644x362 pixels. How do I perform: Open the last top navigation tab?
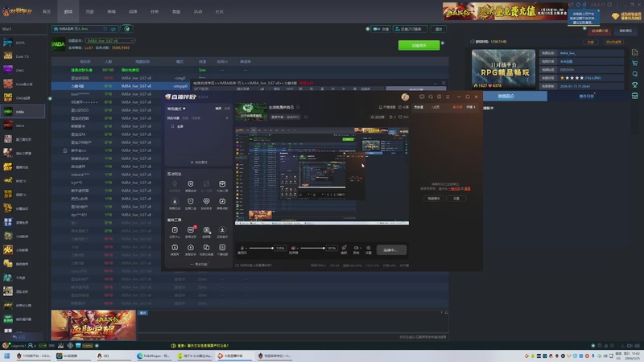pyautogui.click(x=219, y=11)
